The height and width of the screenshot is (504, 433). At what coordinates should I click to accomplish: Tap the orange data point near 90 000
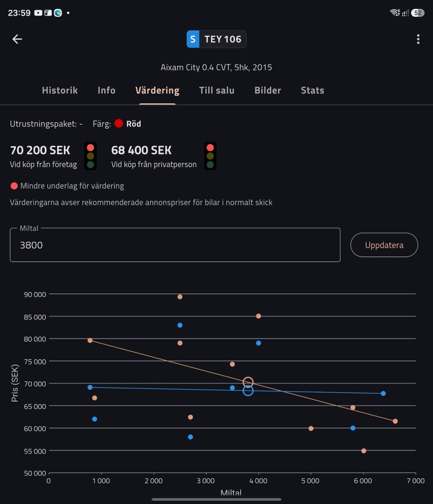click(x=180, y=297)
